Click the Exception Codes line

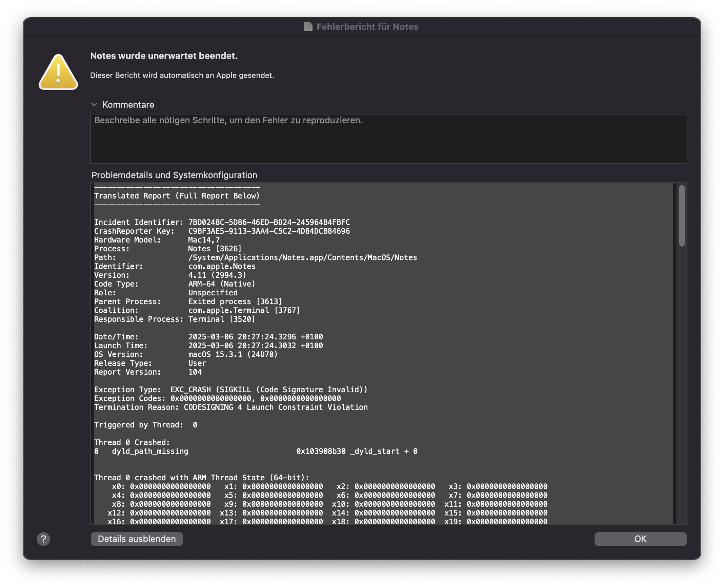click(218, 398)
